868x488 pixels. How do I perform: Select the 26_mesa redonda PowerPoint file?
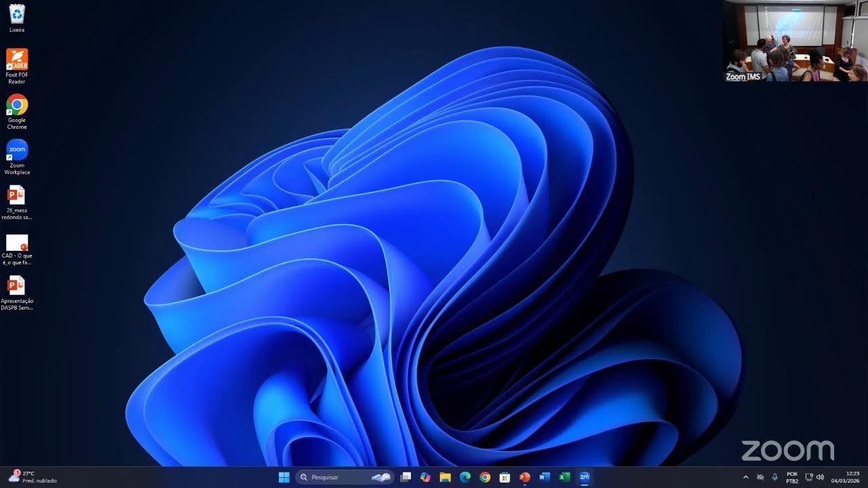click(x=17, y=202)
